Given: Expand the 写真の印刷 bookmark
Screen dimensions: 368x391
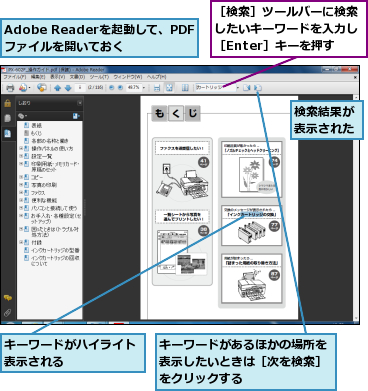Looking at the screenshot, I should pyautogui.click(x=20, y=185).
